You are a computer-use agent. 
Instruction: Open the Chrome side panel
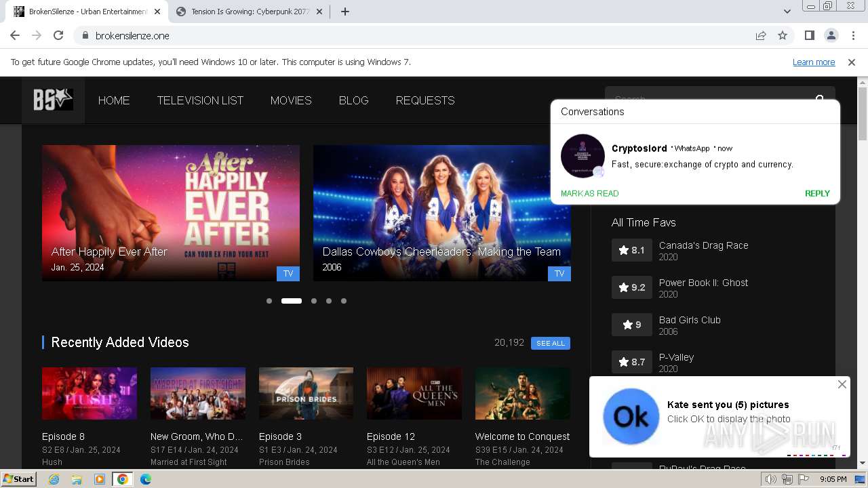[809, 36]
